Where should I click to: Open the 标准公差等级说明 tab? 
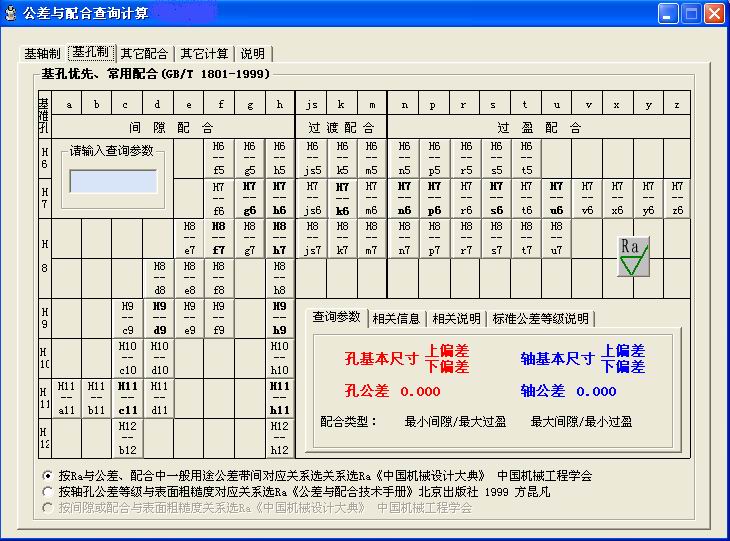pos(541,319)
